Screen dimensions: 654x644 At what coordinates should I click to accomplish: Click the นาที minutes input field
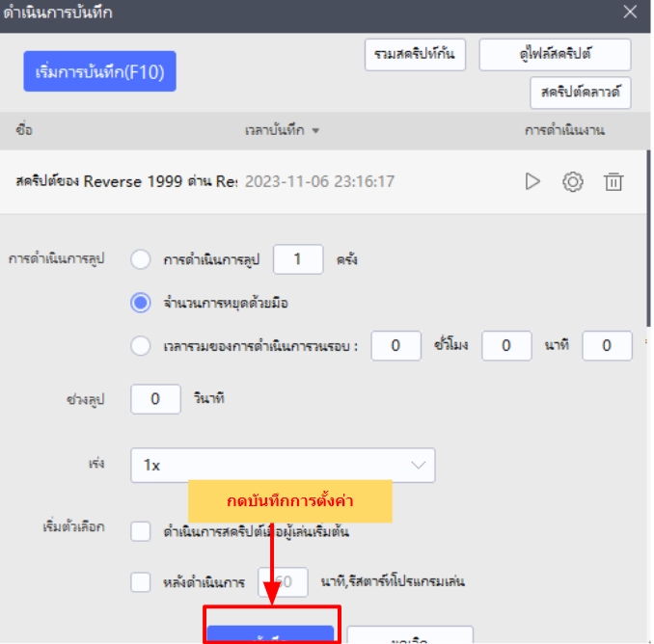pyautogui.click(x=506, y=345)
